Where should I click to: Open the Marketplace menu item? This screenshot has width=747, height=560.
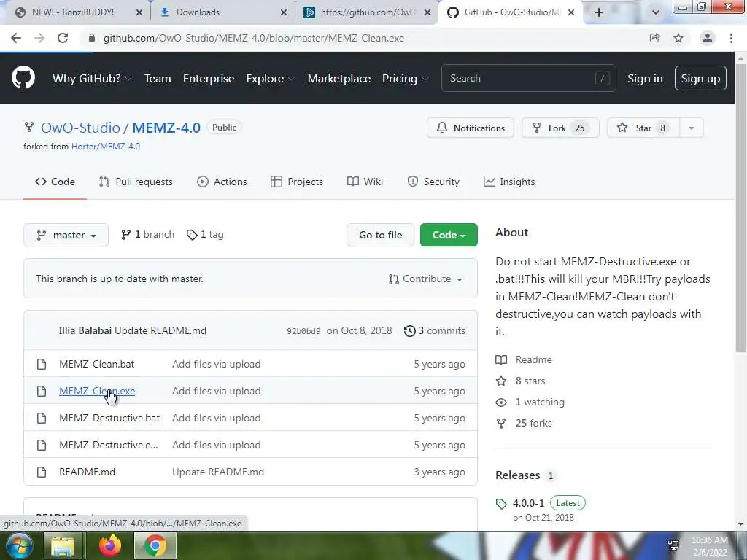(x=339, y=79)
